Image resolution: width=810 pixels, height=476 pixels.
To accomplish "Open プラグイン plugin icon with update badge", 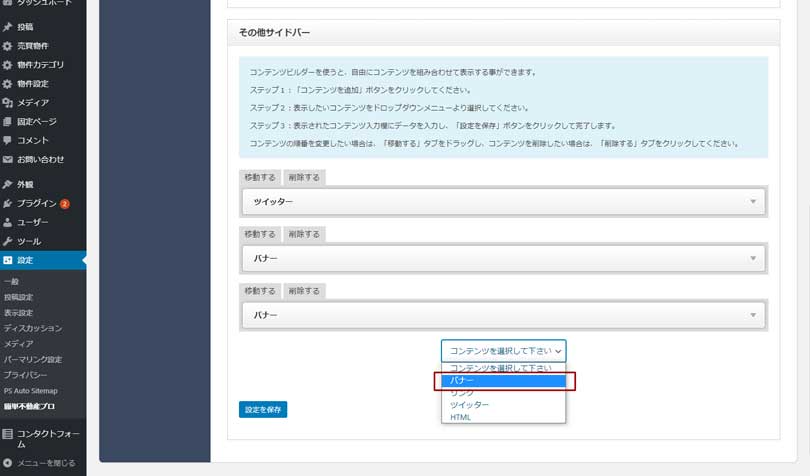I will tap(8, 204).
